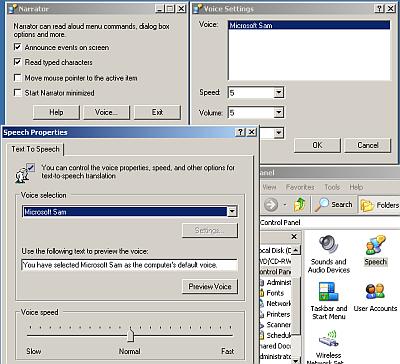Viewport: 400px width, 364px height.
Task: Check Start Narrator minimized
Action: pos(18,93)
